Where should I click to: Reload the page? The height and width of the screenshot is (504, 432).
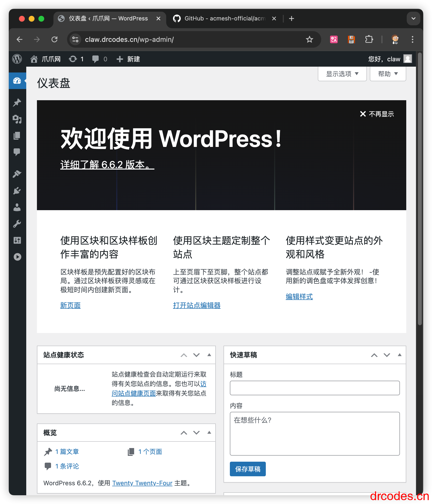pyautogui.click(x=54, y=39)
